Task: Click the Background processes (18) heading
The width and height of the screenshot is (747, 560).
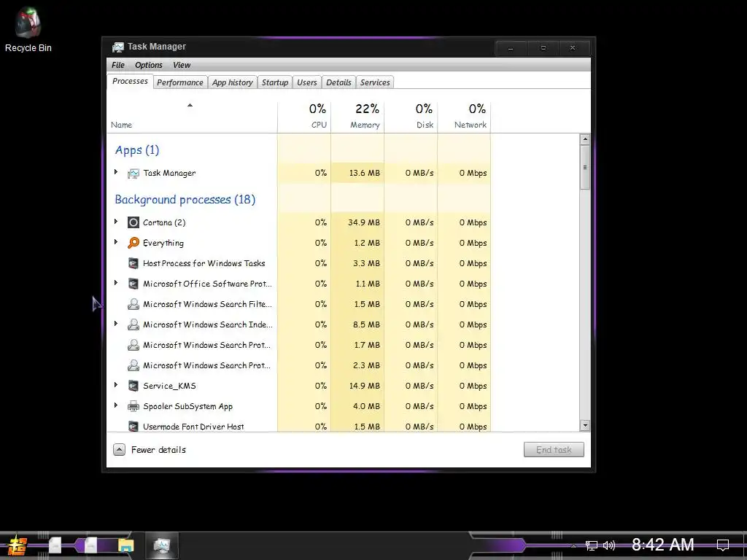Action: tap(185, 200)
